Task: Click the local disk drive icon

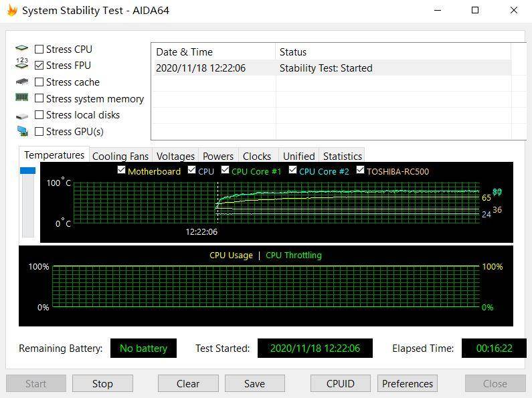Action: [22, 116]
